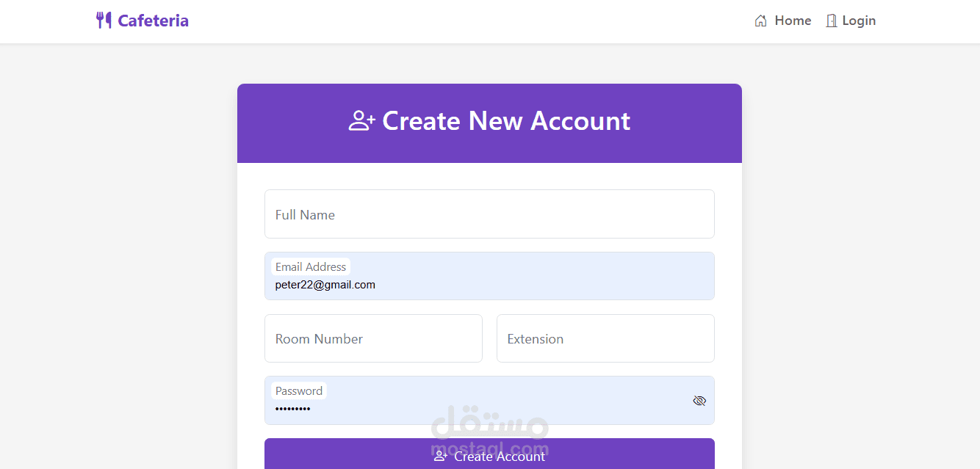
Task: Click the Login door icon
Action: [x=832, y=21]
